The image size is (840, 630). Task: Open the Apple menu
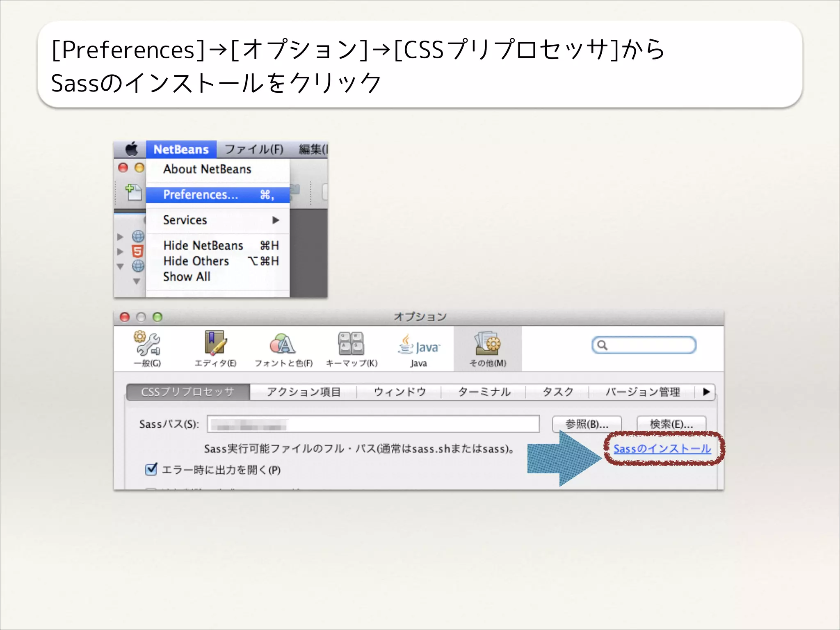tap(131, 149)
